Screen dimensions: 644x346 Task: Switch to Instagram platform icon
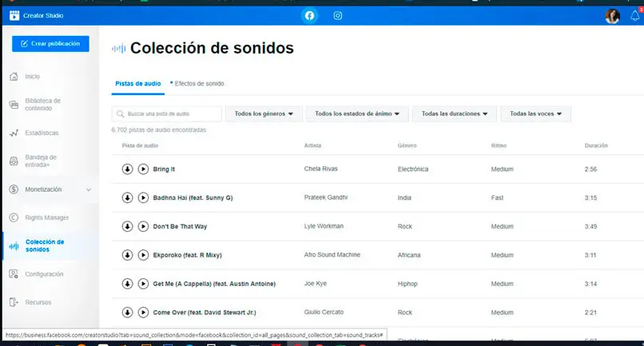coord(338,16)
